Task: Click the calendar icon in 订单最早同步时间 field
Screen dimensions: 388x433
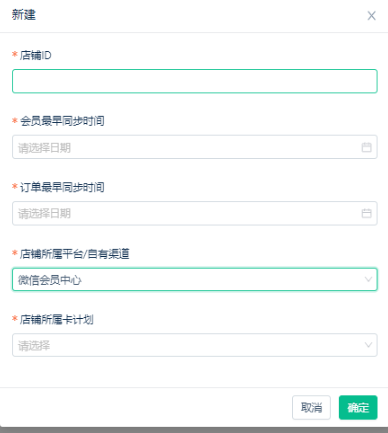Action: click(366, 213)
